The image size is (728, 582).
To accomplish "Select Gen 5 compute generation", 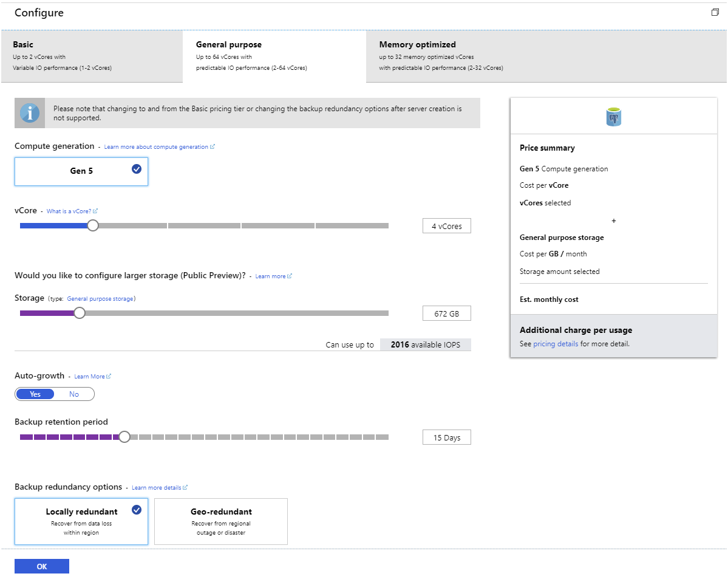I will (81, 171).
